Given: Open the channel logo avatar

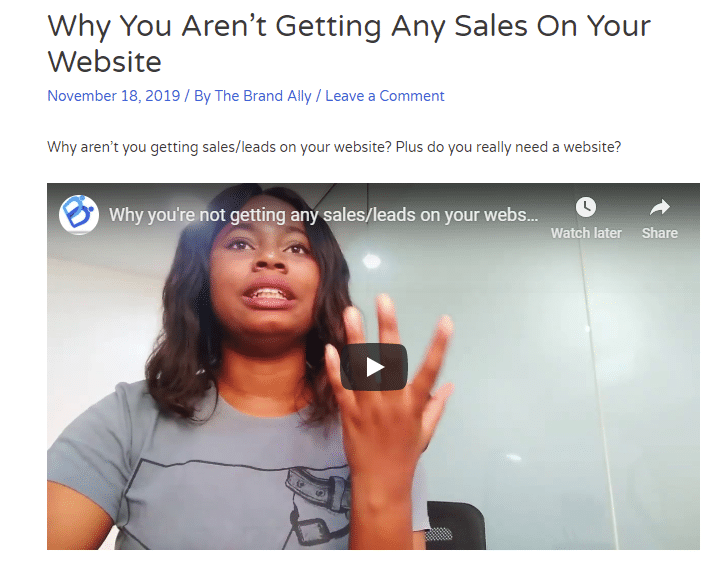Looking at the screenshot, I should (x=79, y=214).
